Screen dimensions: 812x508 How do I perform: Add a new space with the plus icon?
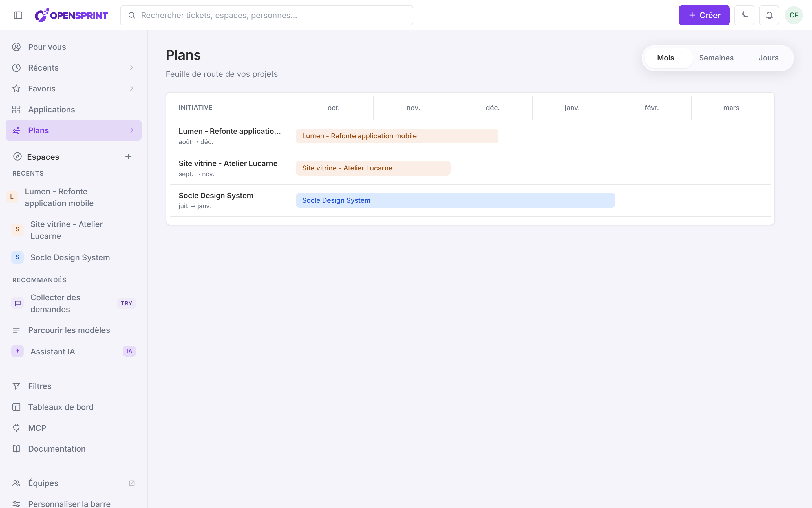click(x=128, y=157)
